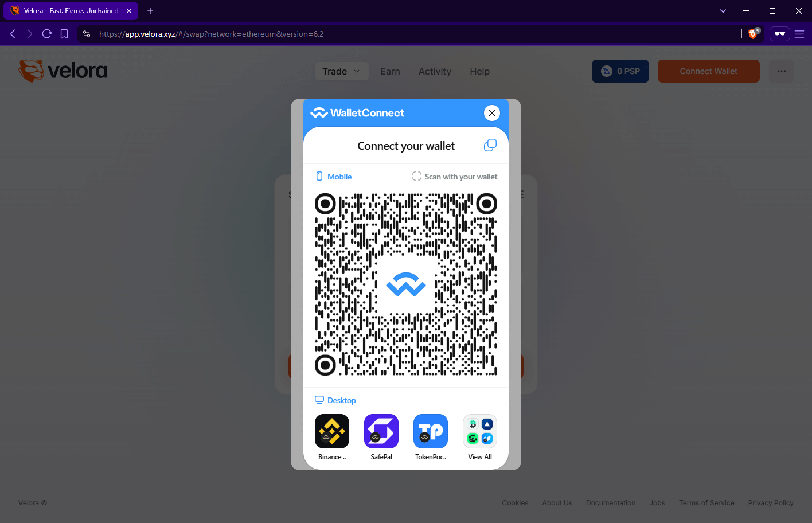The image size is (812, 523).
Task: Click the WalletConnect logo in the QR code
Action: click(x=406, y=284)
